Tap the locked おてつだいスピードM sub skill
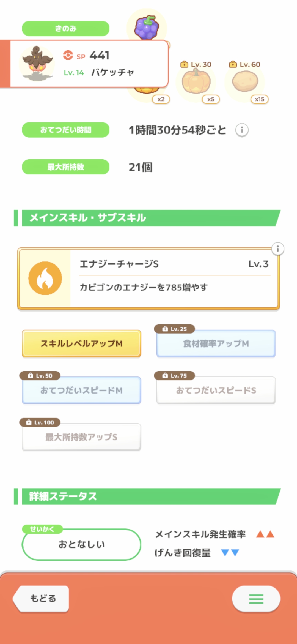This screenshot has height=644, width=297. coord(81,390)
